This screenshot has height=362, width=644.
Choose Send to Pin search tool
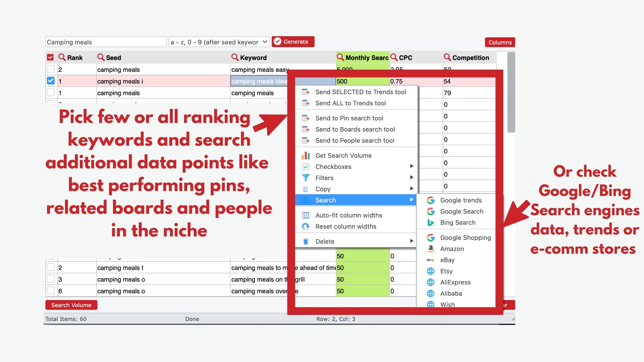click(356, 118)
